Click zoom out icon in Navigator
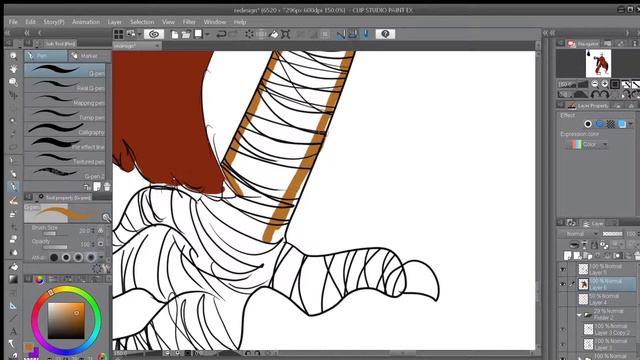This screenshot has width=640, height=360. tap(595, 84)
